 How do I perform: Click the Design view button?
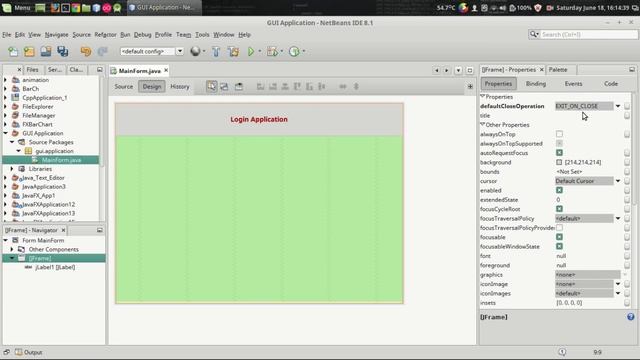(x=151, y=87)
